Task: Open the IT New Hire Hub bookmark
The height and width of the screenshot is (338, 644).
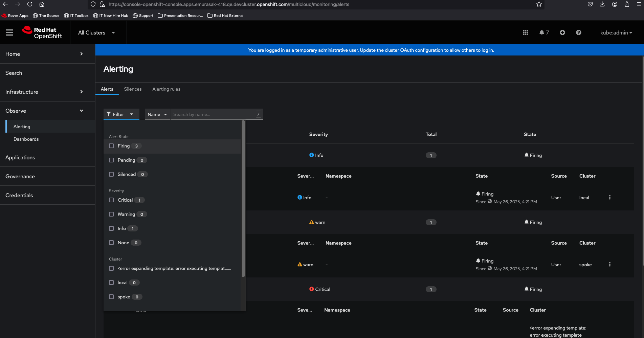Action: point(111,16)
